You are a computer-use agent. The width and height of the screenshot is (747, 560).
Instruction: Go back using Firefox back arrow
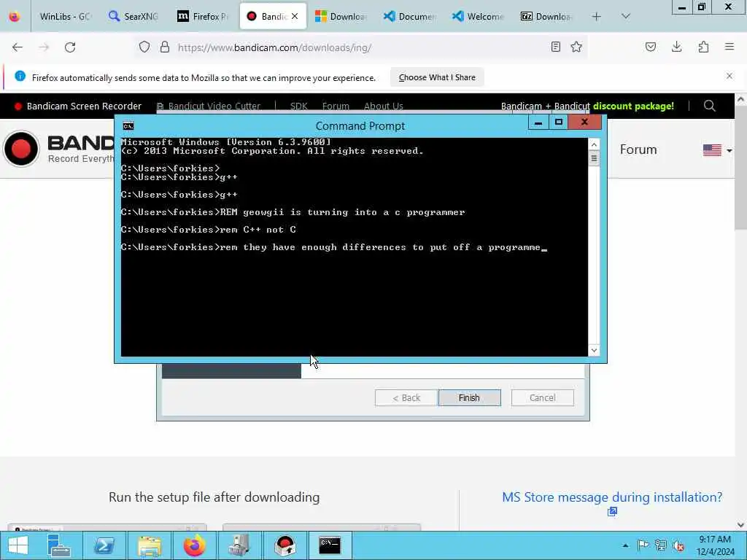(18, 47)
